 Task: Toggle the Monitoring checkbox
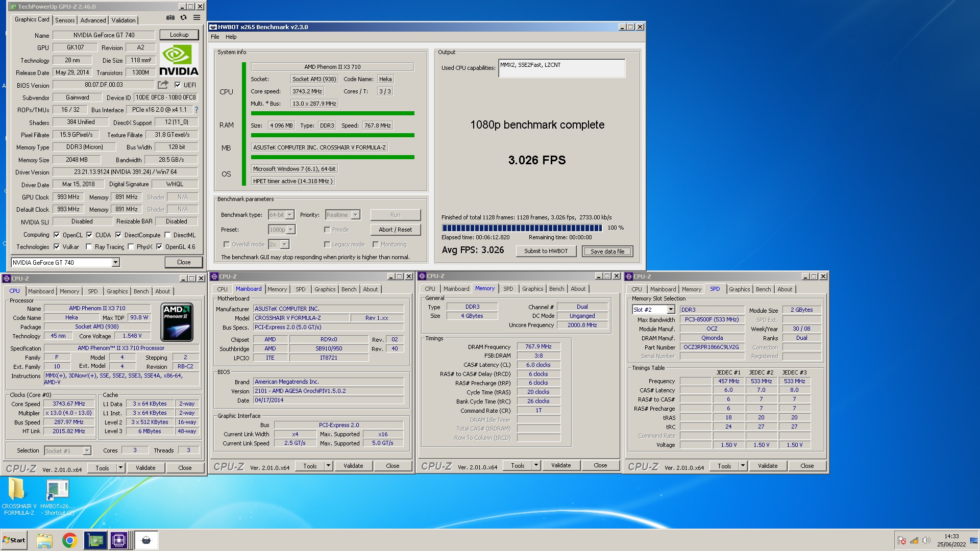(375, 244)
